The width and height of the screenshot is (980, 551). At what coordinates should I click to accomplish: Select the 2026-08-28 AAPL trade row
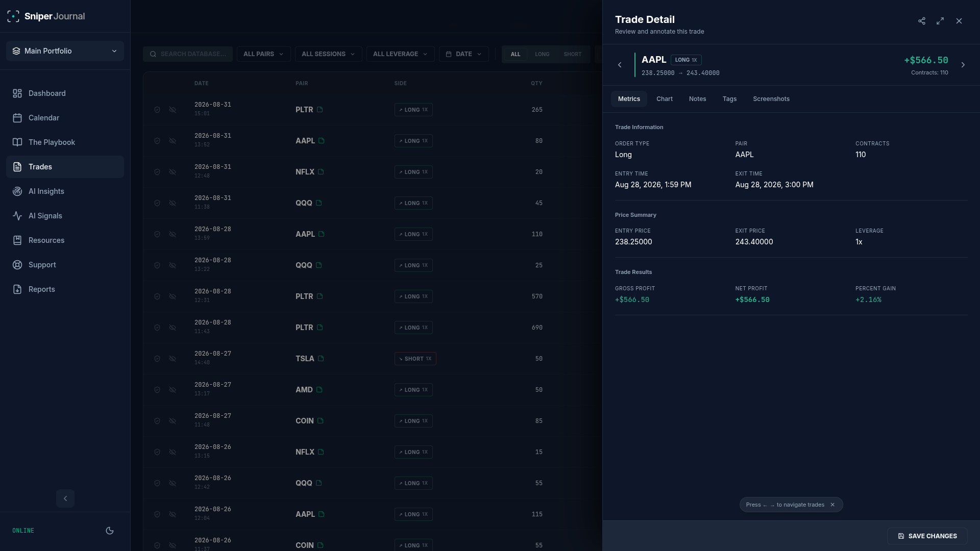(373, 234)
